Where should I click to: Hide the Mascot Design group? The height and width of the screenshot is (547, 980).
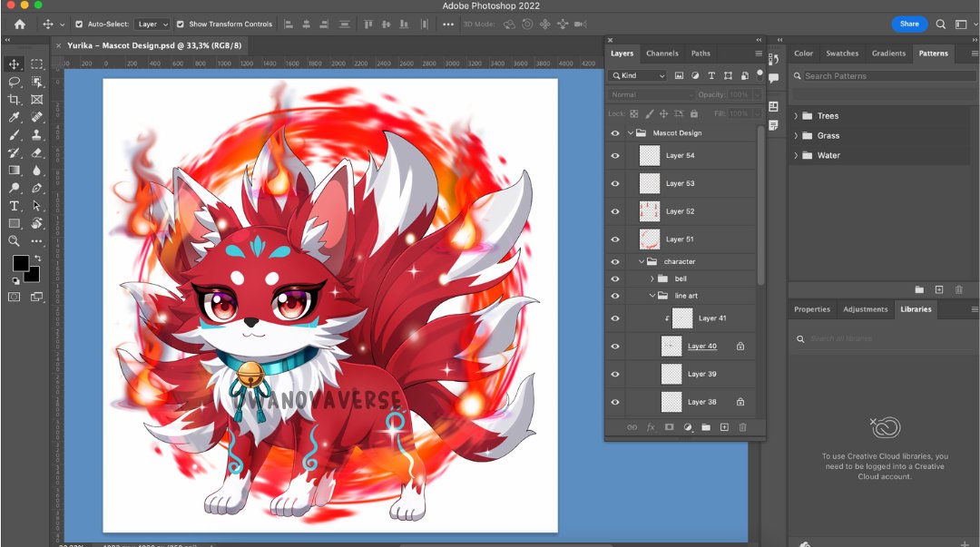coord(615,133)
